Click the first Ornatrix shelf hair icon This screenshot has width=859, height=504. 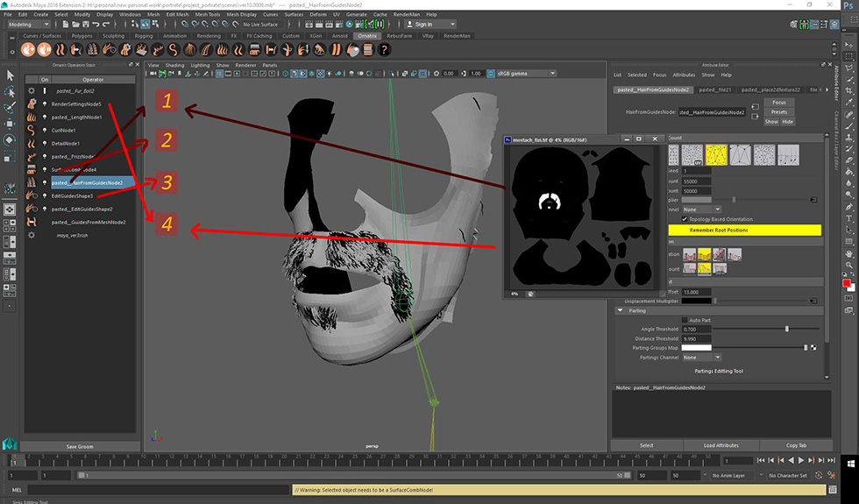[x=28, y=50]
